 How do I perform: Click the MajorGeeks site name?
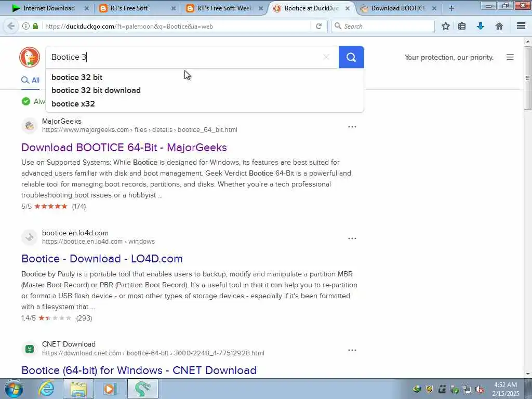coord(62,121)
